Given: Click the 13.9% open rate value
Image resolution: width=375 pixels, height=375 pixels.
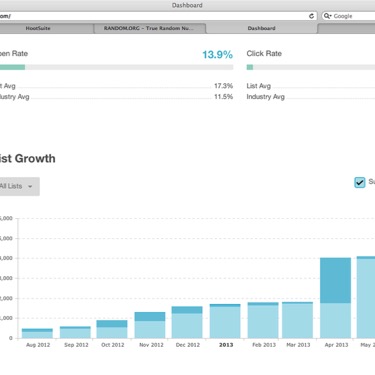Looking at the screenshot, I should tap(217, 55).
